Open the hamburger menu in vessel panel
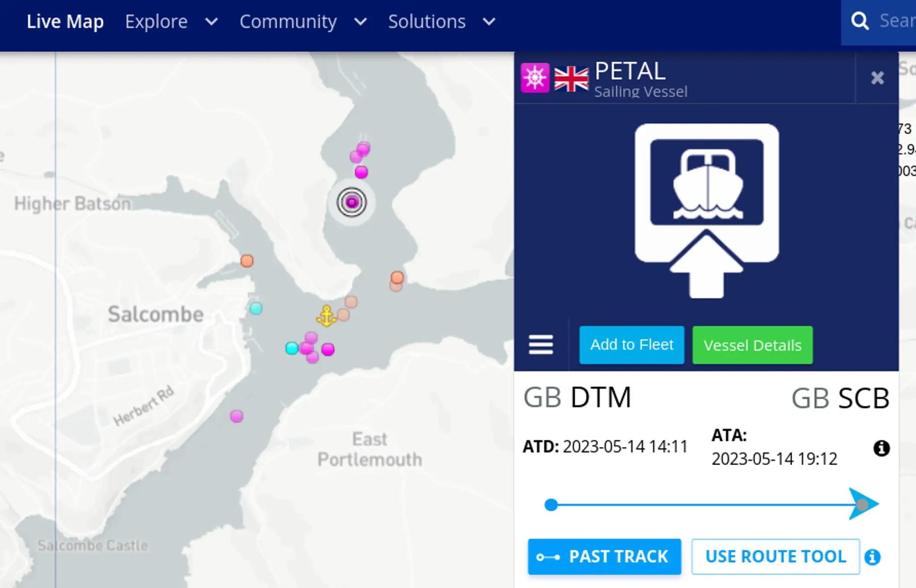Screen dimensions: 916x588 541,345
